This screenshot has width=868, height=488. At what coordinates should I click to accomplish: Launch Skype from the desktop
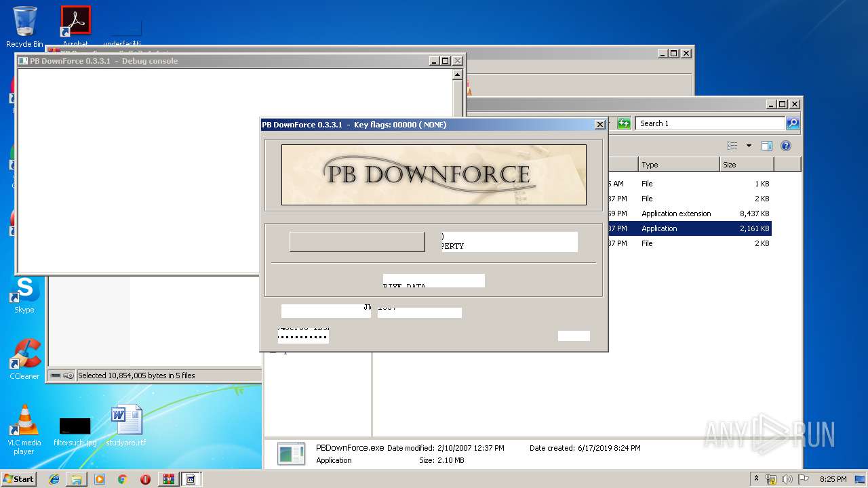pyautogui.click(x=24, y=295)
